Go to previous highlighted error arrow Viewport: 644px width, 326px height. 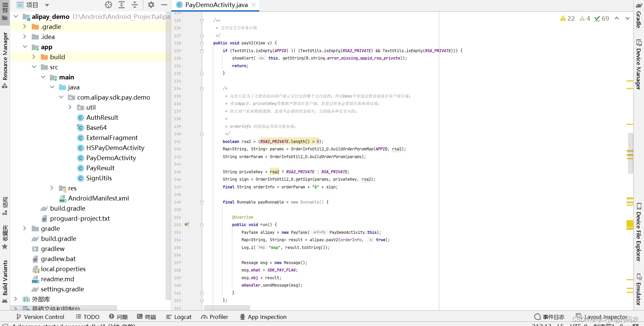click(x=617, y=19)
